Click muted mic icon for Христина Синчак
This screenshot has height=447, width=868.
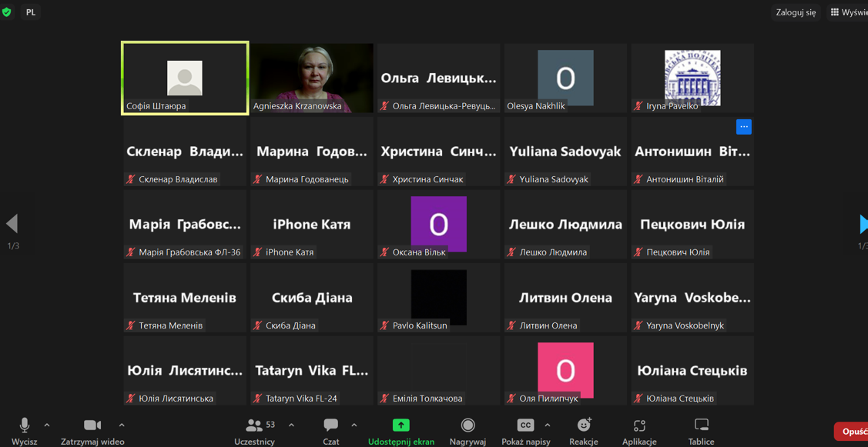pos(385,179)
